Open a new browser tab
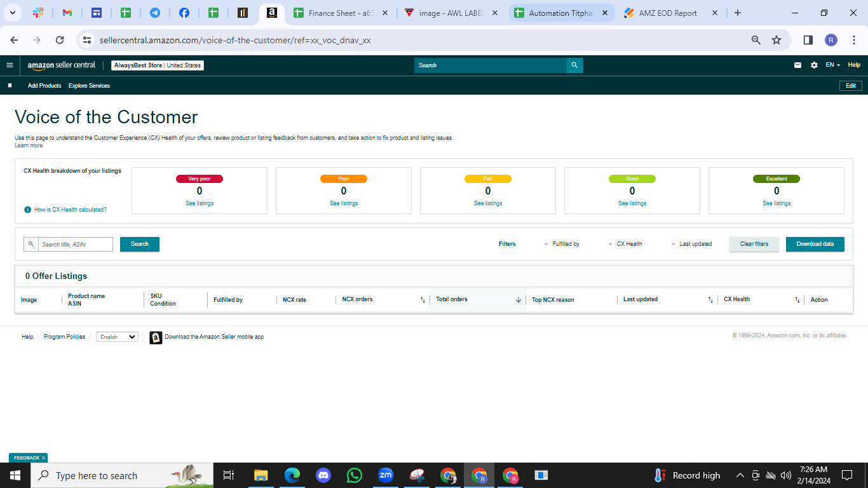Viewport: 868px width, 488px height. pyautogui.click(x=738, y=13)
